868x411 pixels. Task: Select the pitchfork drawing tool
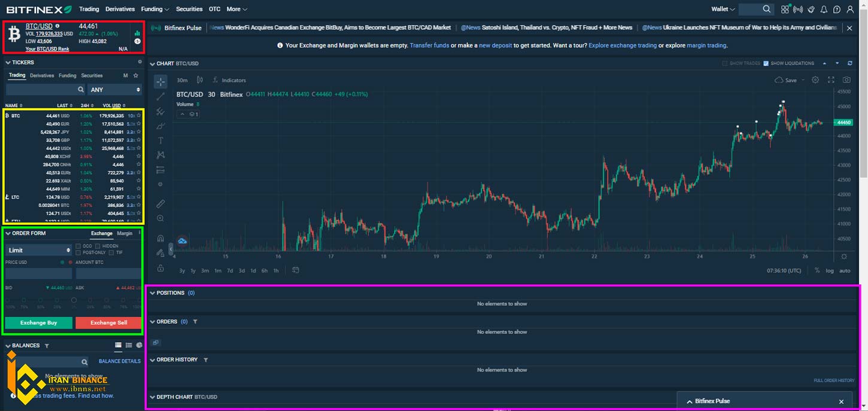(160, 111)
